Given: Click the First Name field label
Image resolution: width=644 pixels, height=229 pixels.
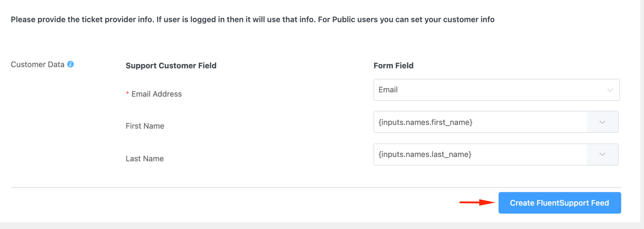Looking at the screenshot, I should pos(145,126).
